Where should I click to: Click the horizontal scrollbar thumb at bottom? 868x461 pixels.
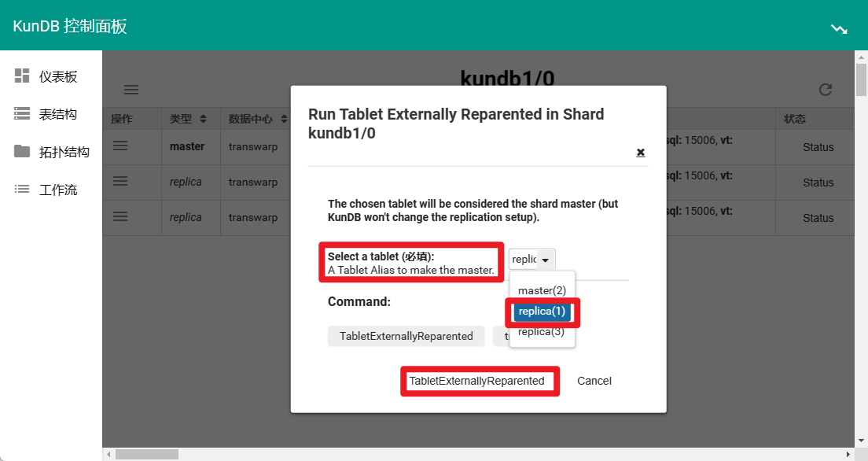pos(146,454)
